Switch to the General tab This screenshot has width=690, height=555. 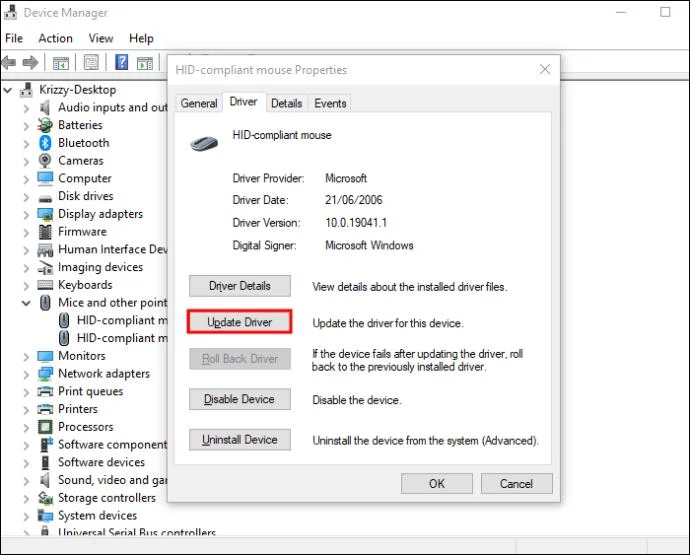(199, 103)
